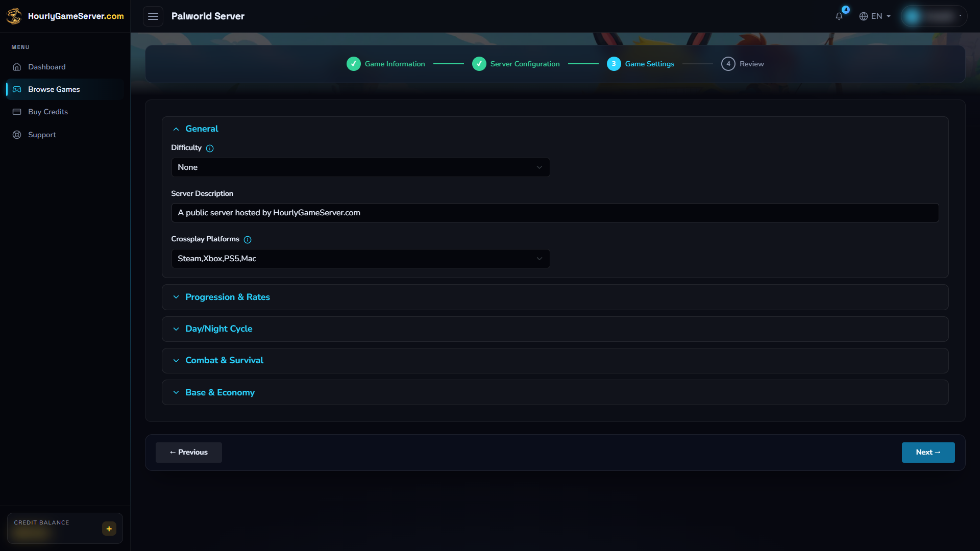Screen dimensions: 980x551
Task: Click the Dashboard home icon
Action: (17, 67)
